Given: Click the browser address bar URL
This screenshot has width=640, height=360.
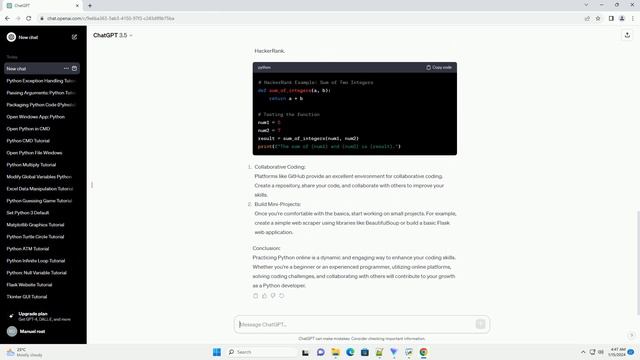Looking at the screenshot, I should [111, 18].
